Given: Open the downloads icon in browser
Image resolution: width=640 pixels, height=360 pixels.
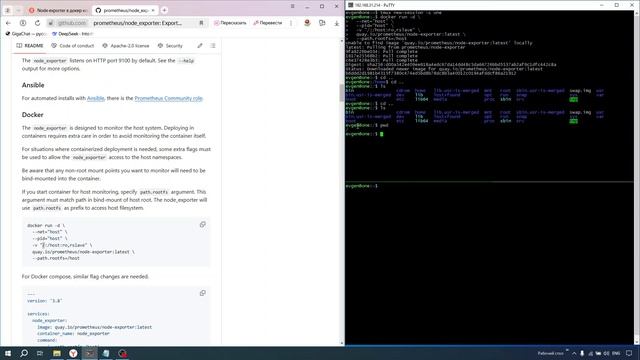Looking at the screenshot, I should (x=337, y=23).
